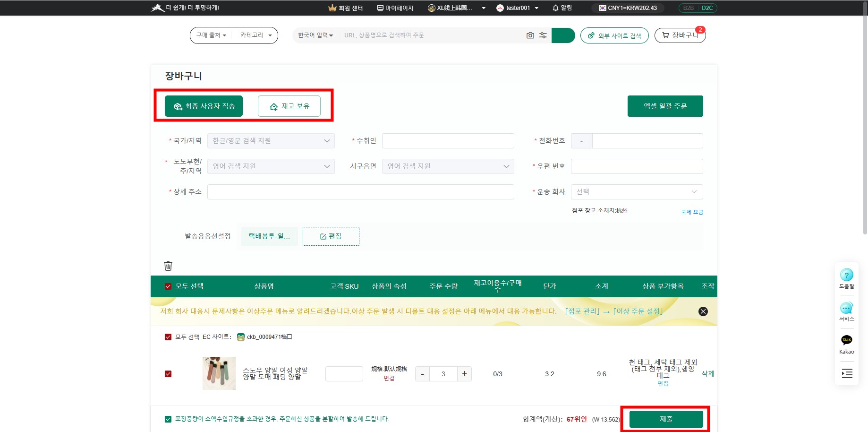Expand the XL线上韩国 store switcher
This screenshot has width=868, height=432.
click(x=457, y=8)
